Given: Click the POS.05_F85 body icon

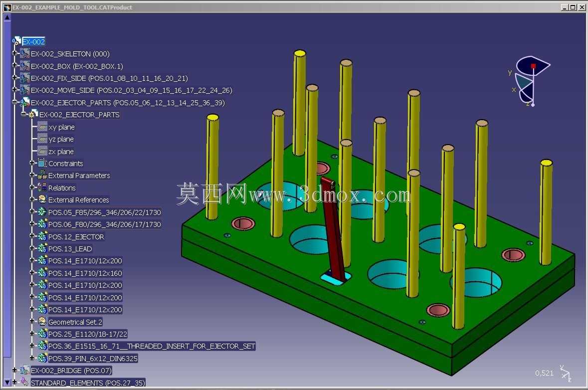Looking at the screenshot, I should click(42, 212).
